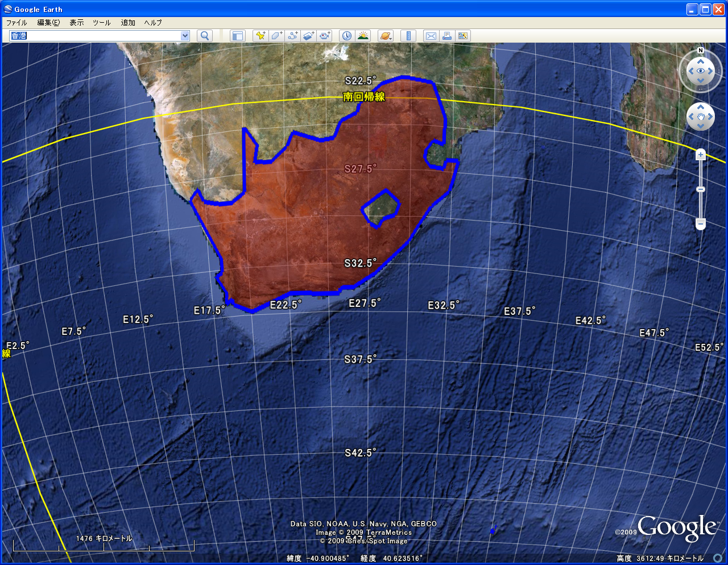Email the current view
Screen dimensions: 728x565
(431, 36)
